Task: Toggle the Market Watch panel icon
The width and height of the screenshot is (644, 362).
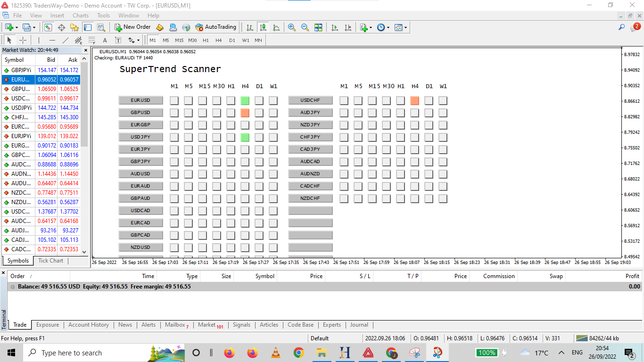Action: click(48, 27)
